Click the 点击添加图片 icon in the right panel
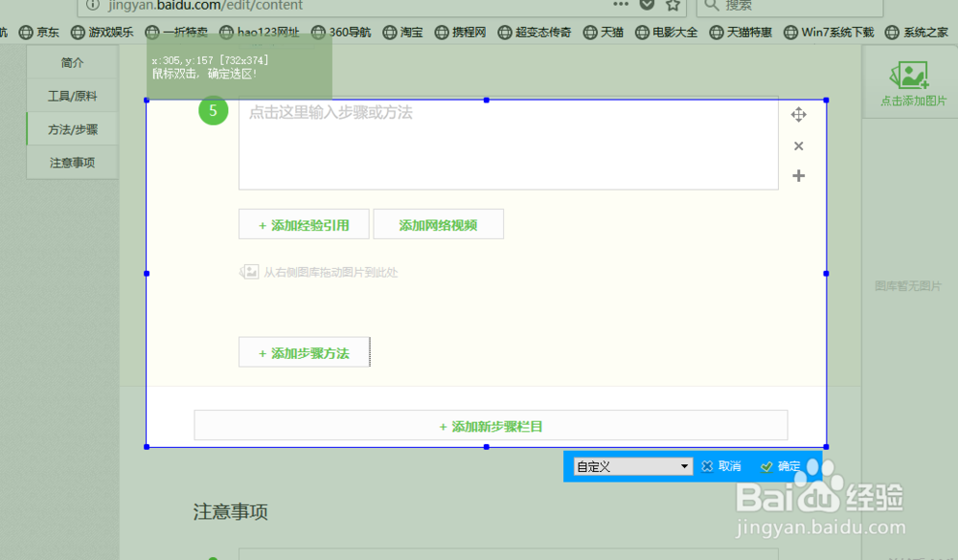The height and width of the screenshot is (560, 958). (x=908, y=77)
